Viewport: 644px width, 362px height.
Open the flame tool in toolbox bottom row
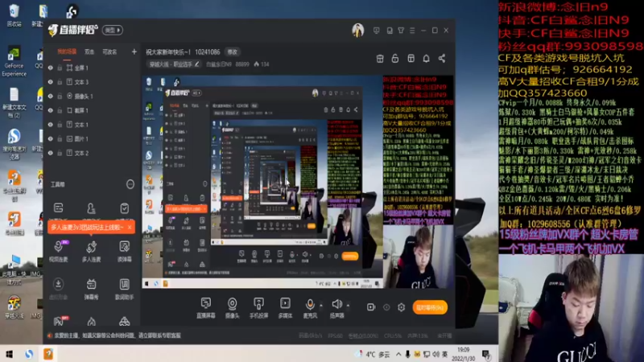point(91,321)
